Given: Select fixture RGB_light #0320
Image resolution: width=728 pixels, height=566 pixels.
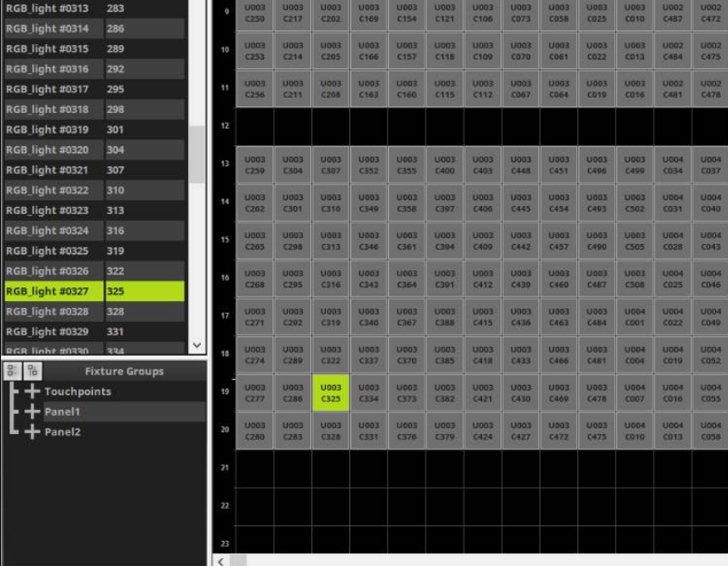Looking at the screenshot, I should pyautogui.click(x=52, y=149).
